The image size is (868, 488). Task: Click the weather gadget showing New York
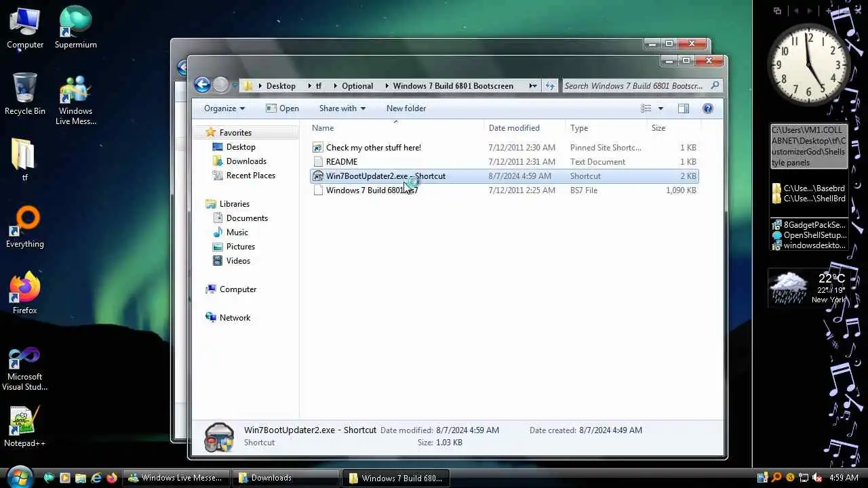point(808,287)
